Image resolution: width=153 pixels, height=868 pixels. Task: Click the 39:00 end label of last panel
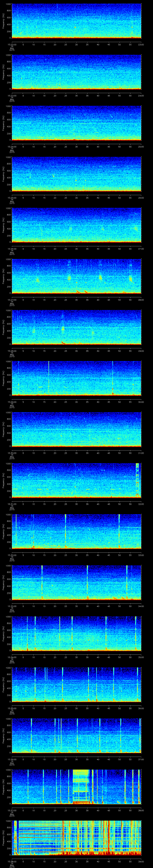(141, 861)
